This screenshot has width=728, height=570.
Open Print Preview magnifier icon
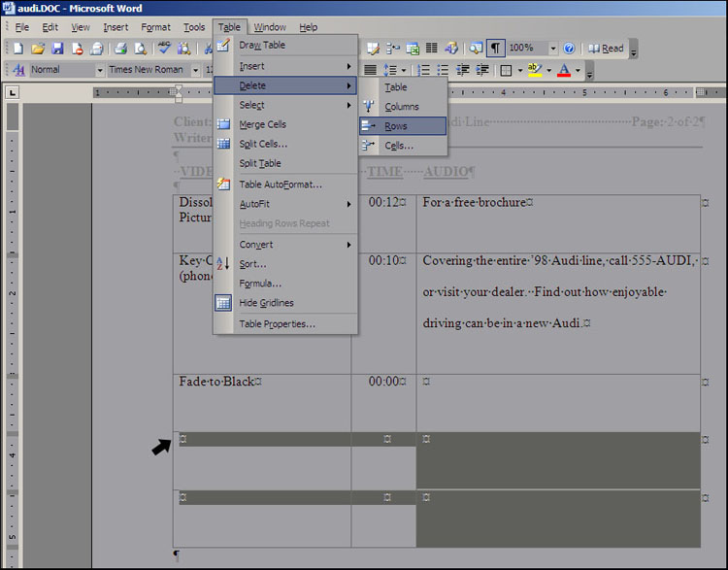[140, 49]
